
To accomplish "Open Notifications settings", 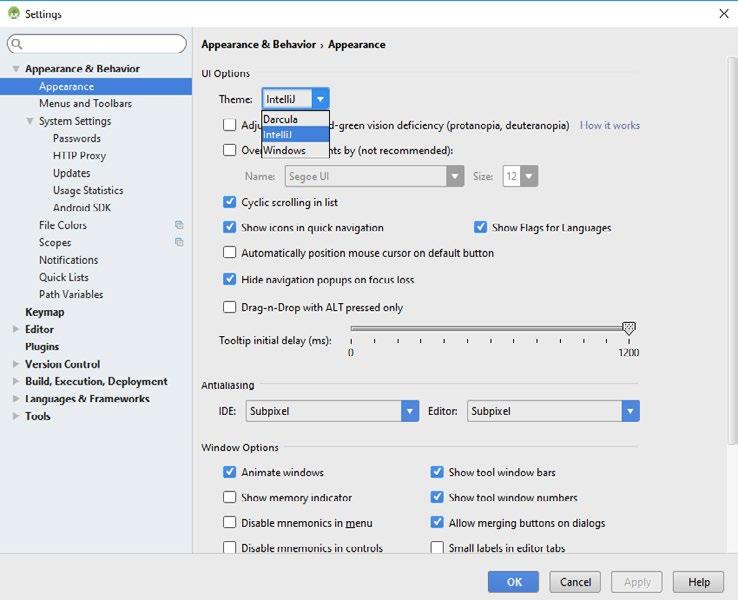I will pos(69,260).
